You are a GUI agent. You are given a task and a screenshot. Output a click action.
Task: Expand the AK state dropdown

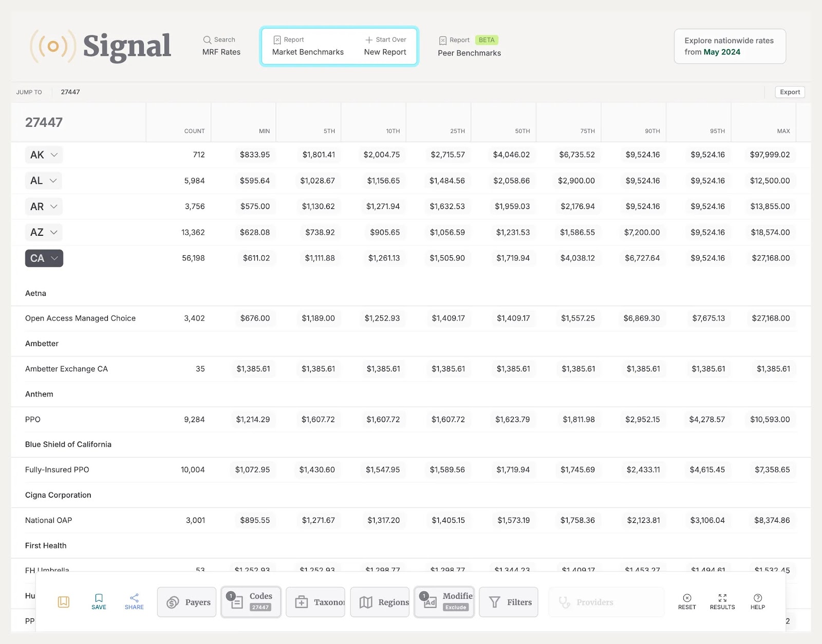point(44,155)
